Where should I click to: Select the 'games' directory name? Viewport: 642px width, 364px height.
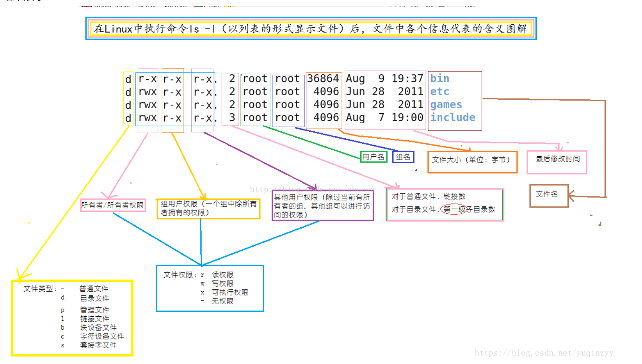click(x=446, y=105)
